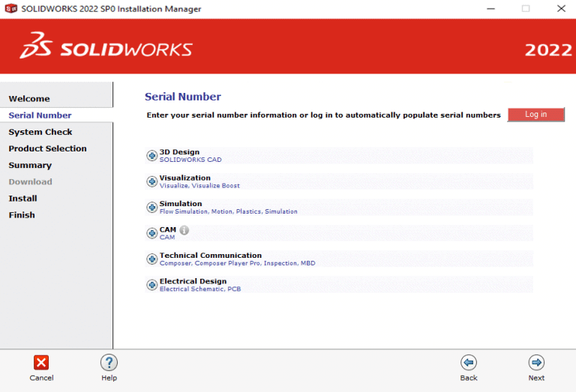Minimize the Installation Manager window

pyautogui.click(x=490, y=8)
